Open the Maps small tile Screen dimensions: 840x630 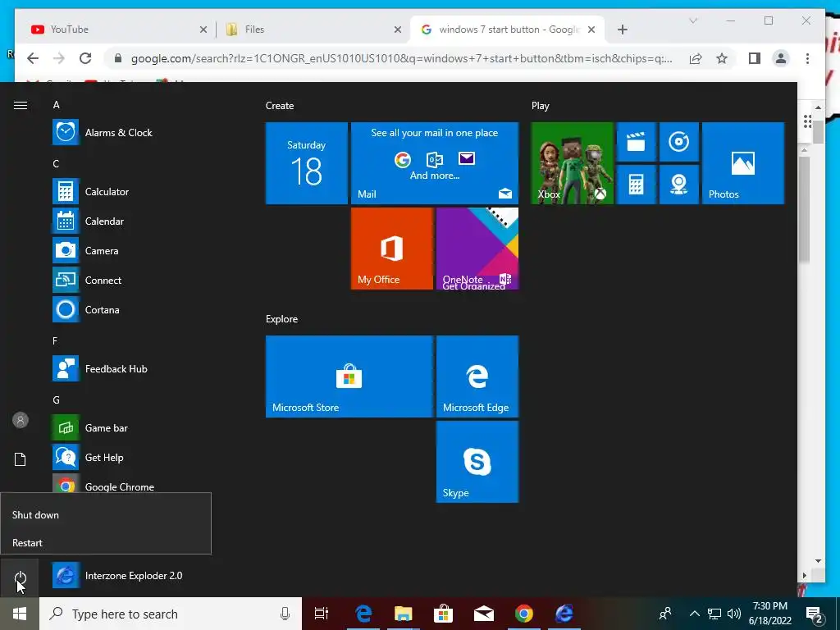[x=678, y=185]
